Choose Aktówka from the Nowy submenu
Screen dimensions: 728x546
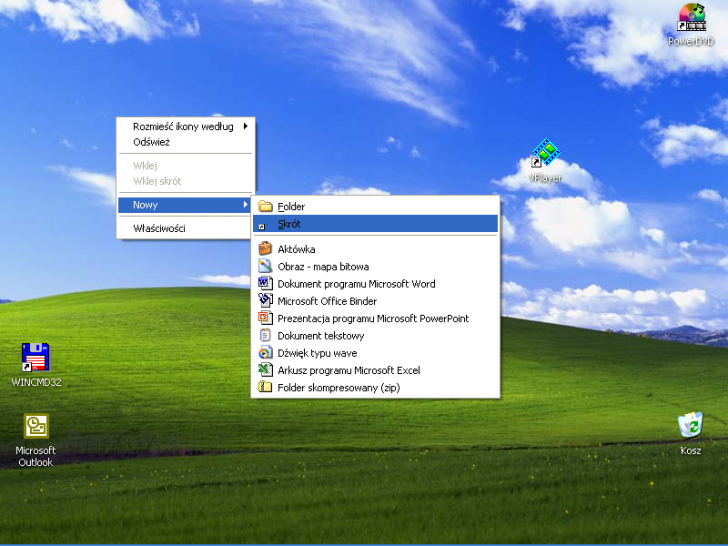click(x=375, y=249)
